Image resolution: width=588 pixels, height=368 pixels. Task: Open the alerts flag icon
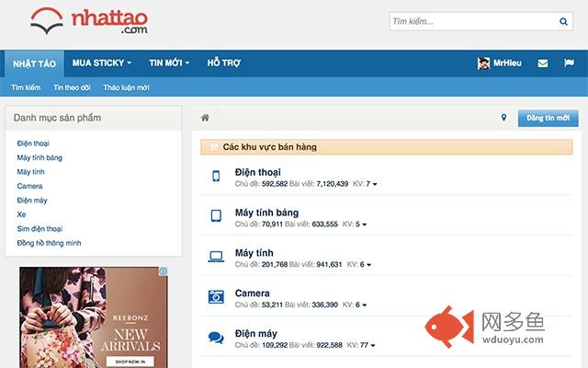coord(569,63)
